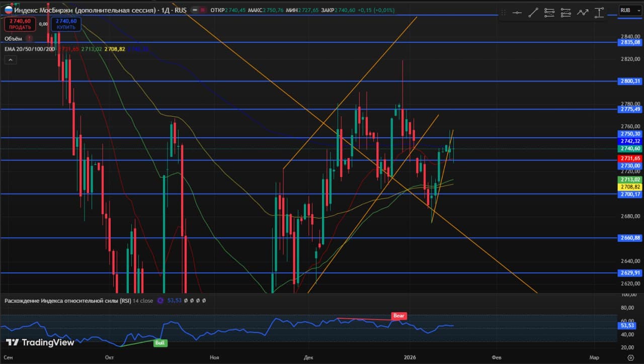Screen dimensions: 644x364
Task: Select the trend line drawing tool
Action: (533, 13)
